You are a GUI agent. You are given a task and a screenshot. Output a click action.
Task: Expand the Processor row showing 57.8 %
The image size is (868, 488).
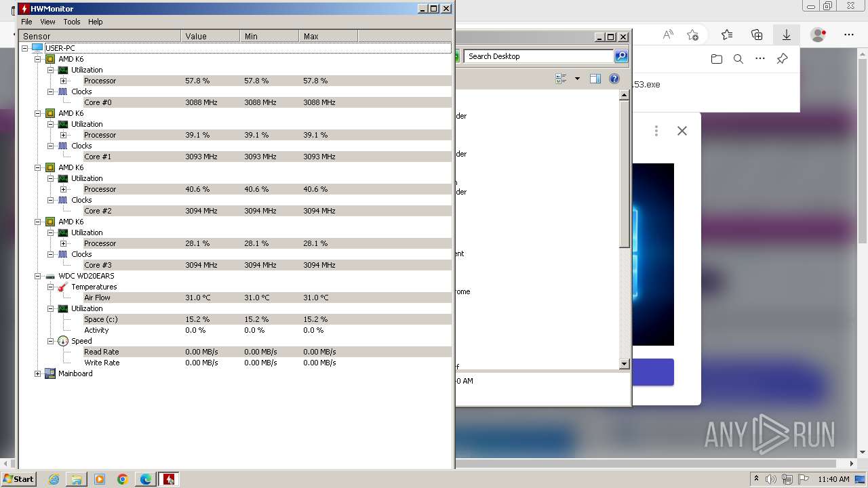(64, 81)
